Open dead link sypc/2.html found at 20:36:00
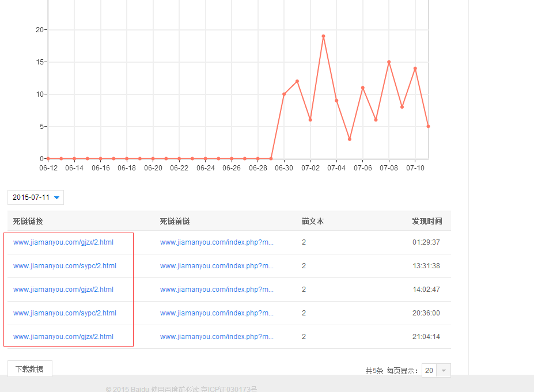This screenshot has width=534, height=392. click(x=65, y=313)
